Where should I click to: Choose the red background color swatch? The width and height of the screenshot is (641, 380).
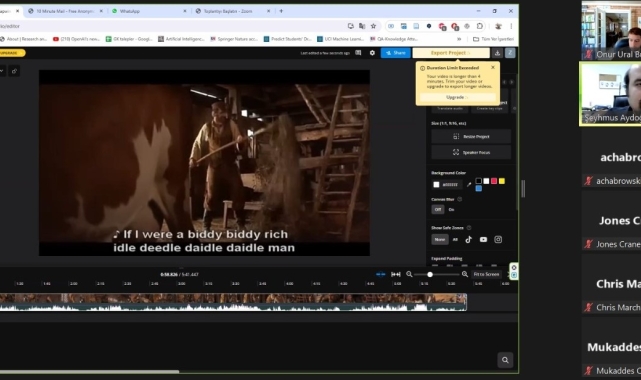pos(494,181)
